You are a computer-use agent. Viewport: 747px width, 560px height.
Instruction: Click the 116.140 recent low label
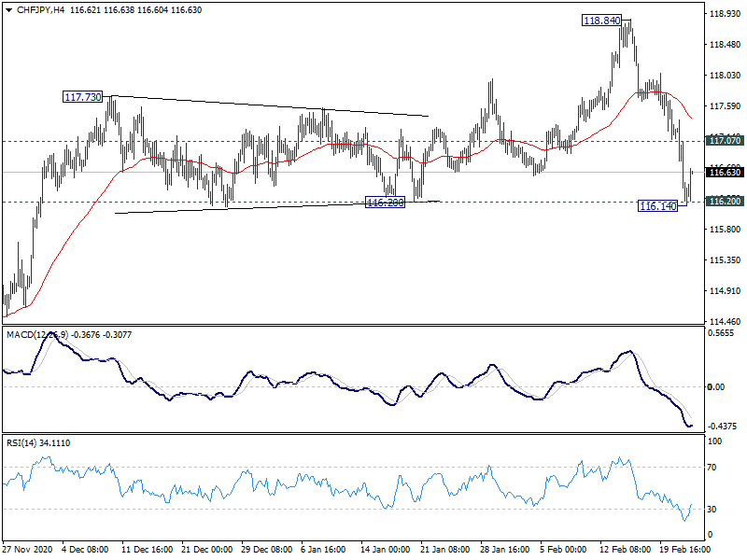[x=658, y=205]
